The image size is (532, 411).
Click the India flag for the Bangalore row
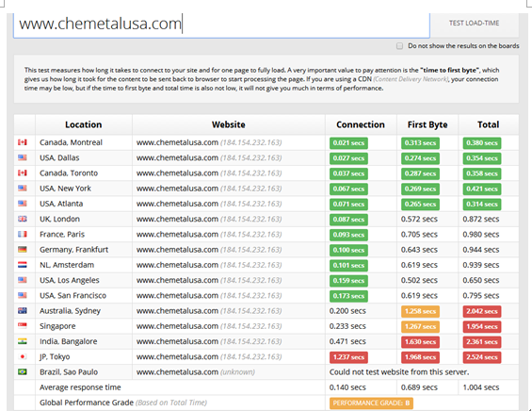[23, 341]
